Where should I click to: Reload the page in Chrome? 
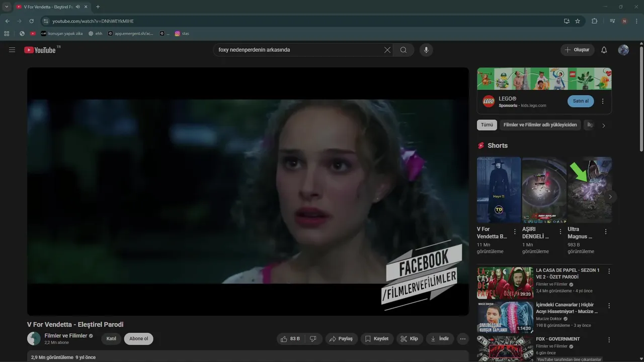click(x=31, y=21)
